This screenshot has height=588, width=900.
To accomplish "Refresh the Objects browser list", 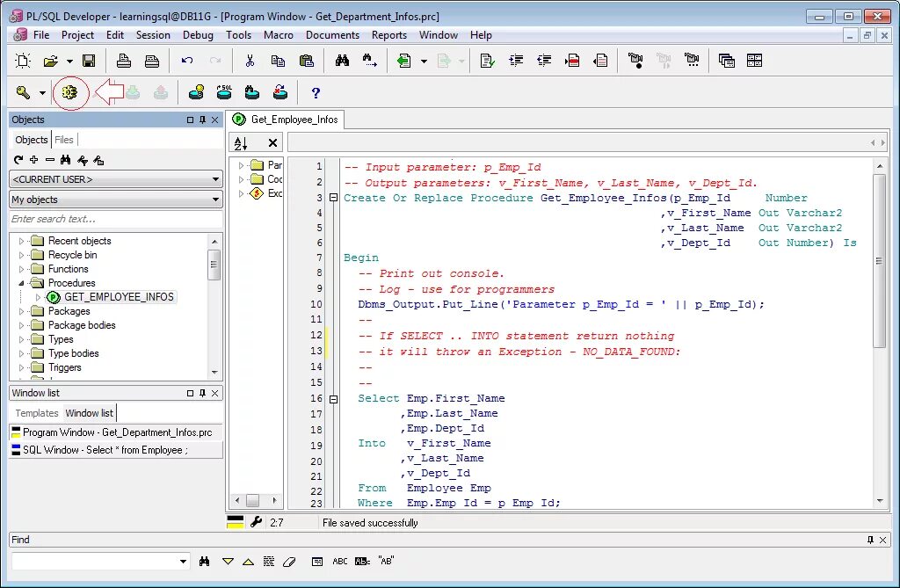I will click(x=18, y=160).
